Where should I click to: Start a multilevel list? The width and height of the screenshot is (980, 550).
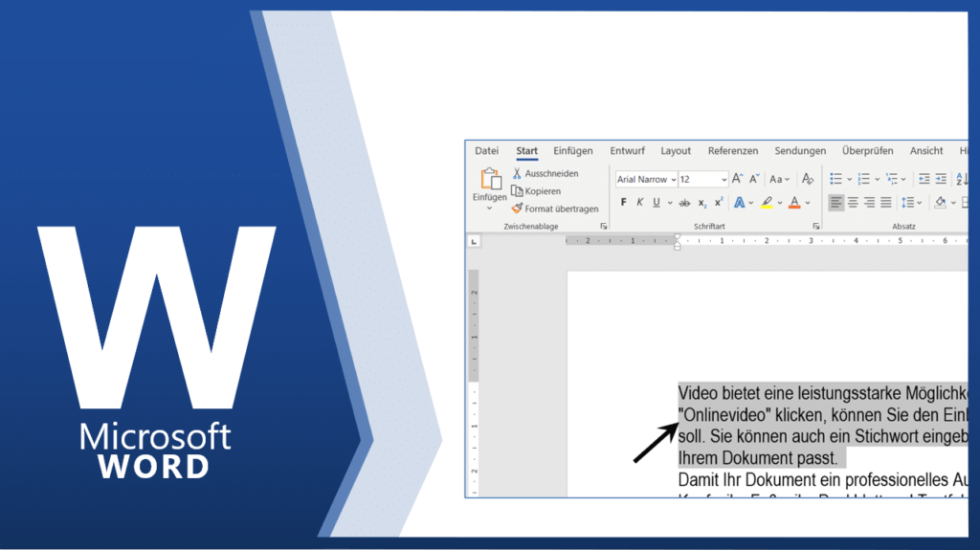point(891,179)
